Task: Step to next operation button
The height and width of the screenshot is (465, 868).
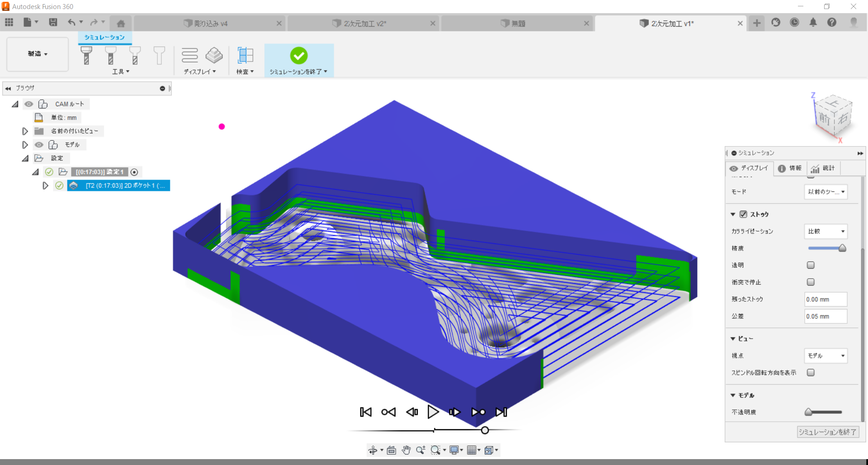Action: (478, 412)
